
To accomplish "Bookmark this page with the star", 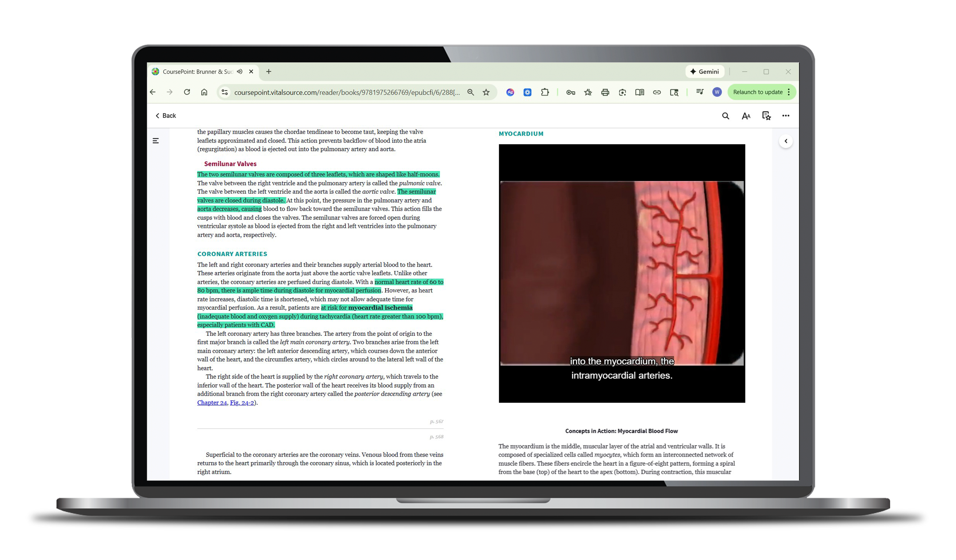I will [486, 92].
